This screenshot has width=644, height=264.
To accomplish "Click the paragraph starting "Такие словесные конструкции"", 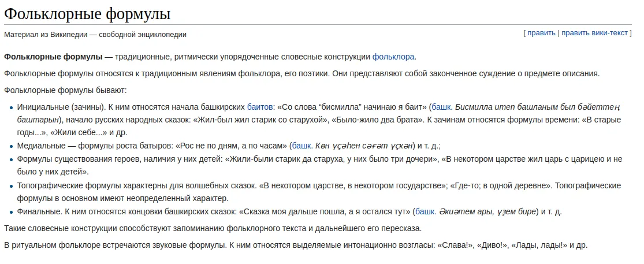I will click(x=213, y=228).
